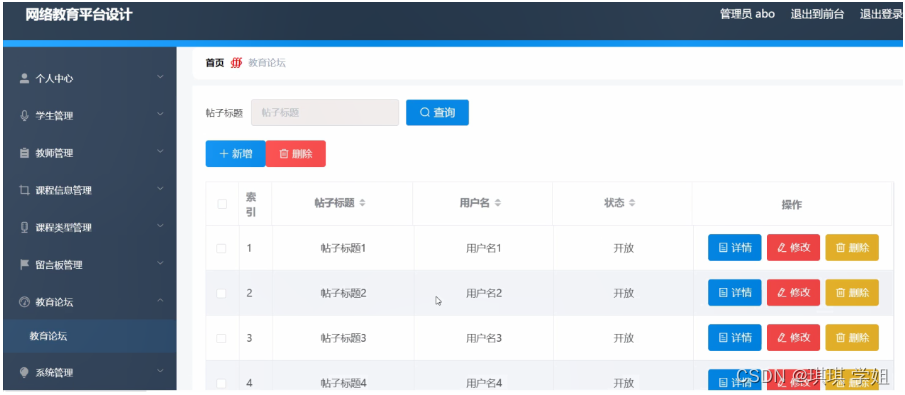905x395 pixels.
Task: Expand the 留言板管理 chevron
Action: tap(160, 263)
